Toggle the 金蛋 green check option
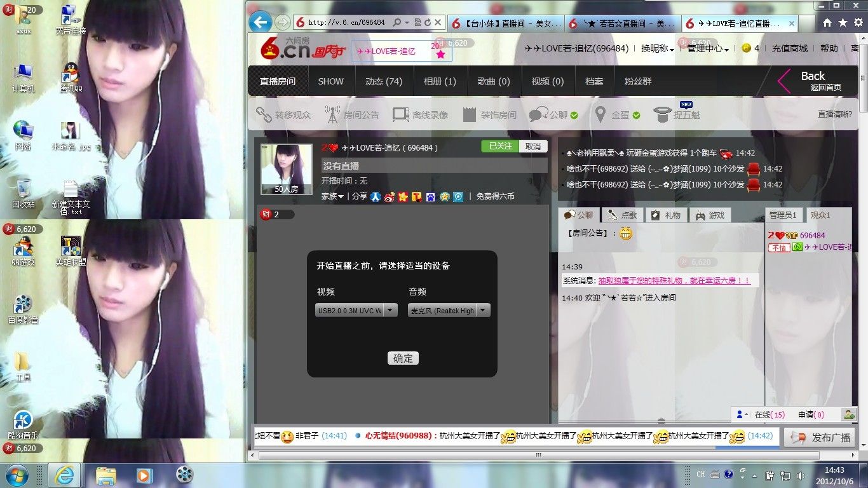This screenshot has width=868, height=488. tap(636, 115)
